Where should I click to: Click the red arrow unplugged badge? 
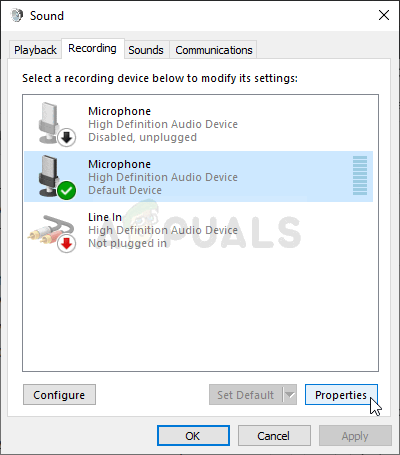click(x=67, y=244)
